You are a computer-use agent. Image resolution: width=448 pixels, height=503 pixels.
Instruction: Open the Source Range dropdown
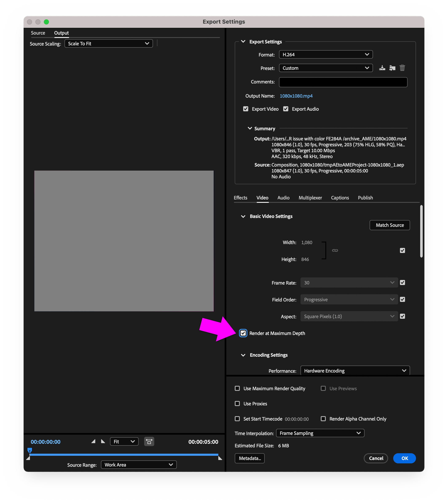138,465
